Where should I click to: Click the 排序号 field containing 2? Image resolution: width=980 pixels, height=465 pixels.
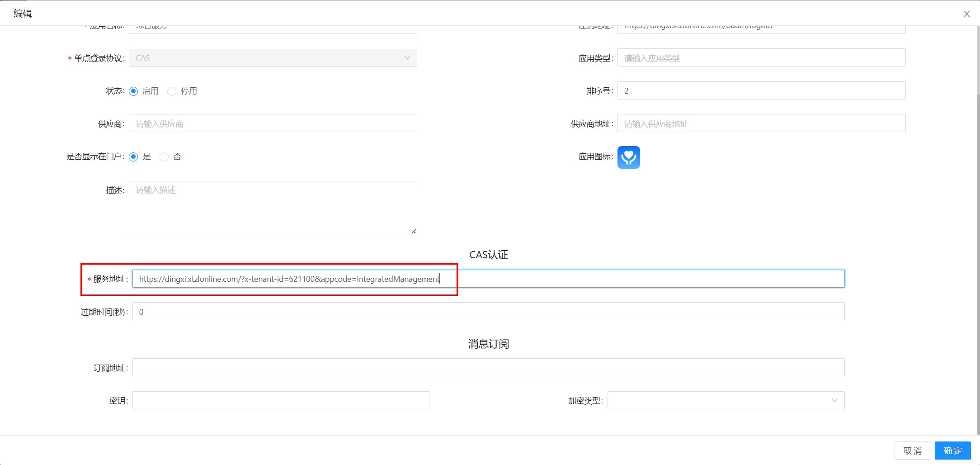[x=761, y=91]
